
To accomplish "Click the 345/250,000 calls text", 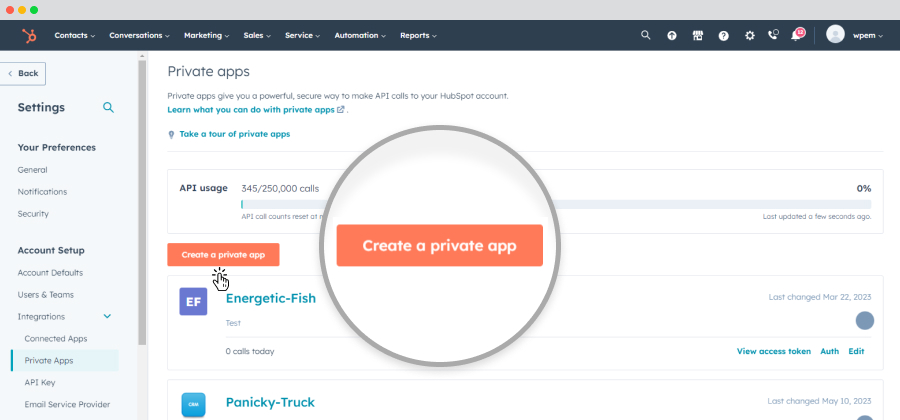I will (280, 188).
